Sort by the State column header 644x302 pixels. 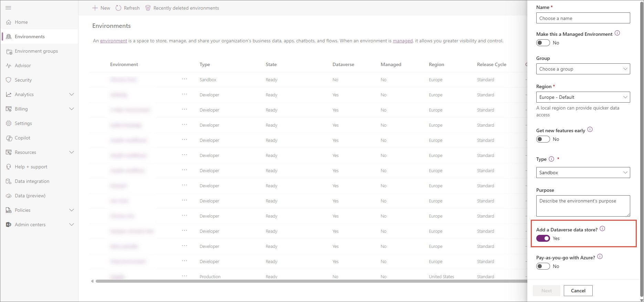point(271,64)
